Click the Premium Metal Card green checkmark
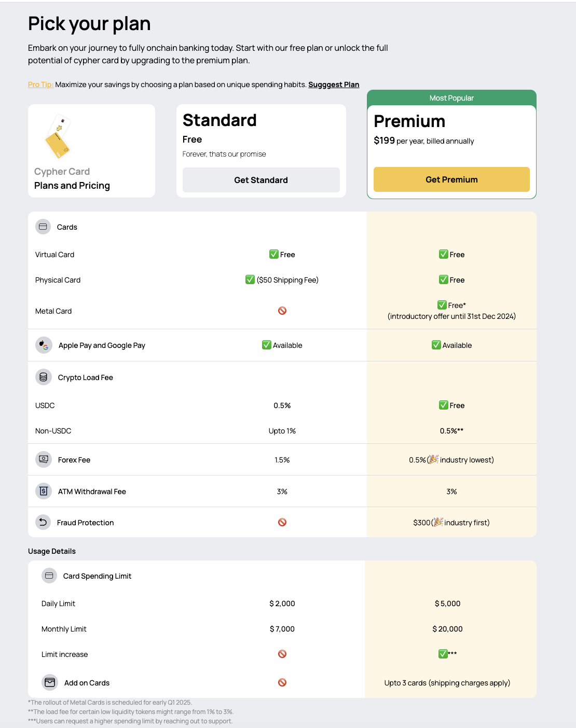Viewport: 576px width, 728px height. click(442, 305)
